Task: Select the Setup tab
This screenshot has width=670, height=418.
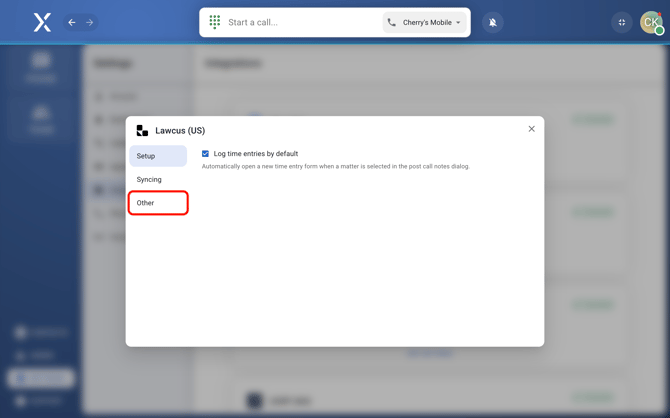Action: [x=146, y=156]
